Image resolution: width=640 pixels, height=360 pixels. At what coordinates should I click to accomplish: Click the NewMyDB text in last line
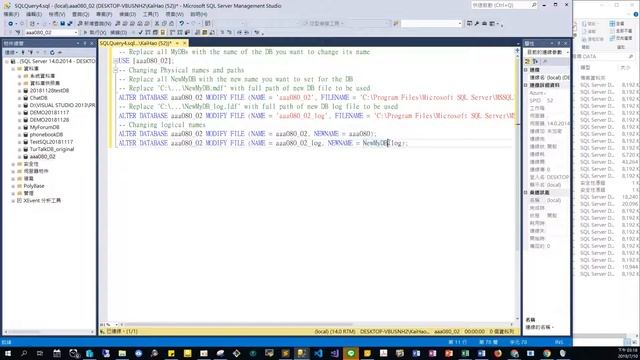(x=376, y=143)
